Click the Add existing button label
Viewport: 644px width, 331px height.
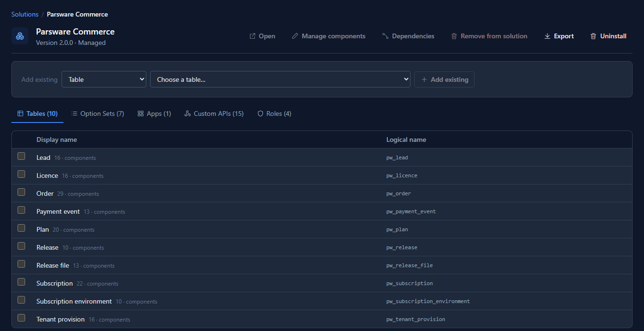coord(449,79)
